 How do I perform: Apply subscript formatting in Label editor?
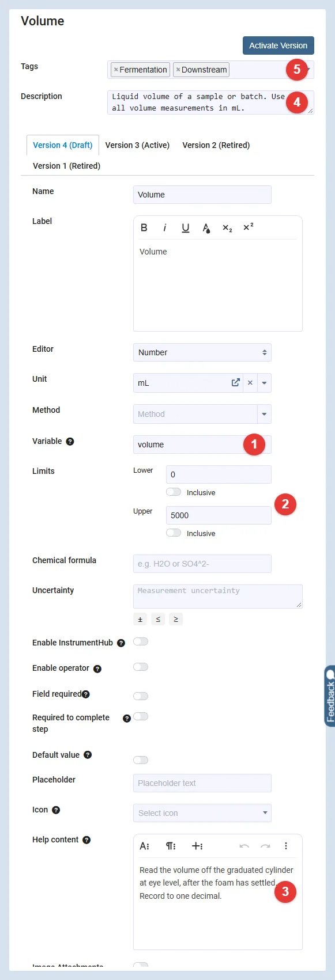[227, 228]
